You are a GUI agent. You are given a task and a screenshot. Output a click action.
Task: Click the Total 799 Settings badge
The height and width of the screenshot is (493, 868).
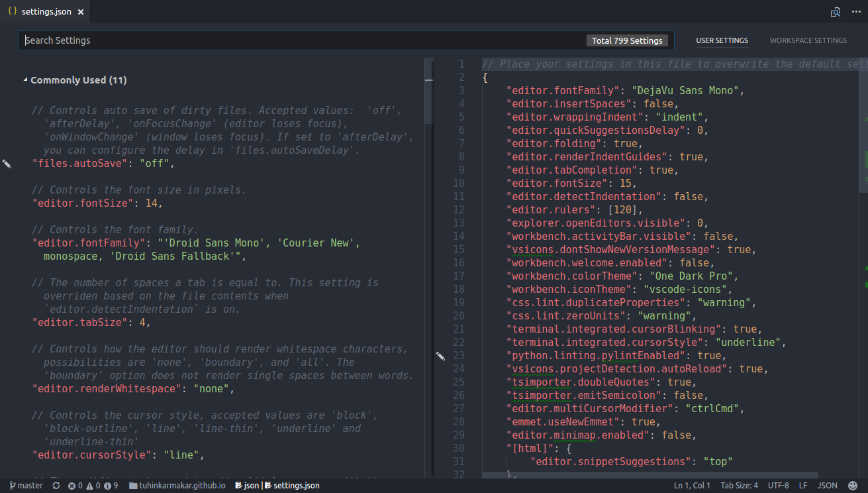pos(626,40)
